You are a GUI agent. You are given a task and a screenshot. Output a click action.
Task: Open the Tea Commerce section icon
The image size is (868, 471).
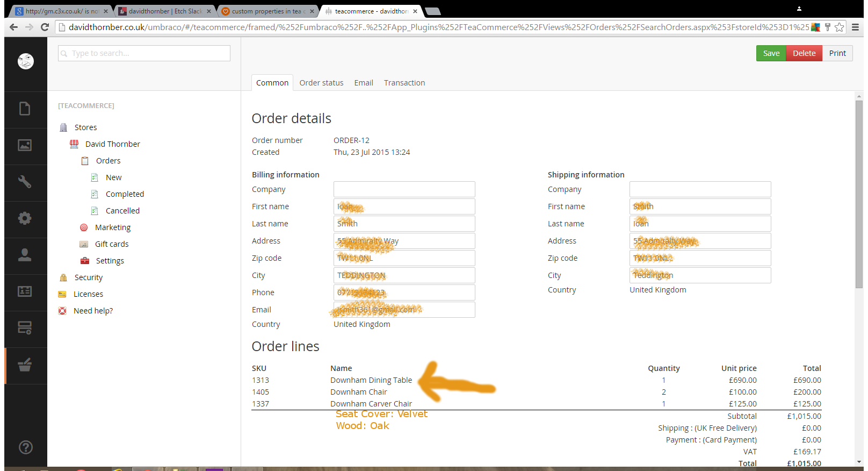(25, 365)
